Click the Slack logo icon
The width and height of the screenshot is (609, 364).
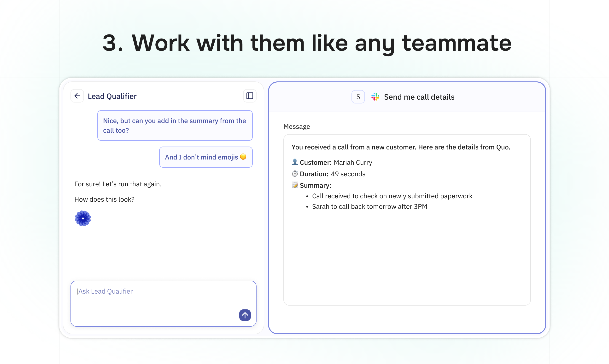click(375, 97)
